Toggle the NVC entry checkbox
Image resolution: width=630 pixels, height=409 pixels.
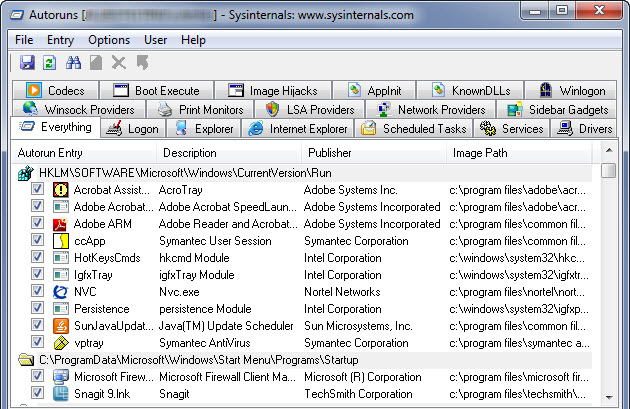pyautogui.click(x=37, y=291)
